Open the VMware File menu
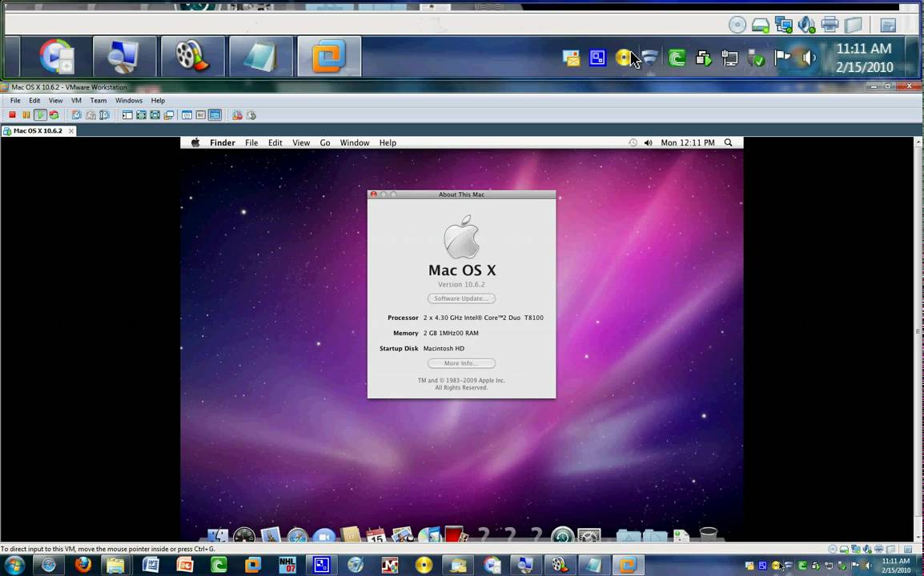924x576 pixels. (15, 101)
